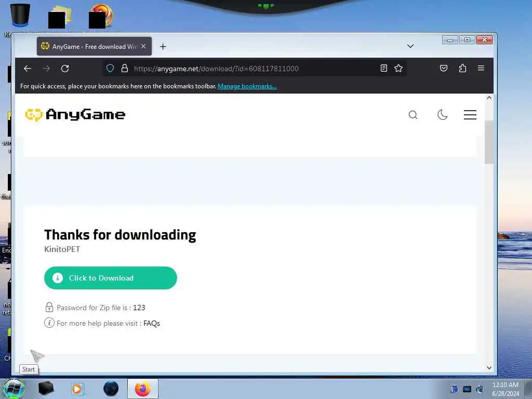This screenshot has height=399, width=532.
Task: Open the tracking protection shield icon
Action: tap(110, 69)
